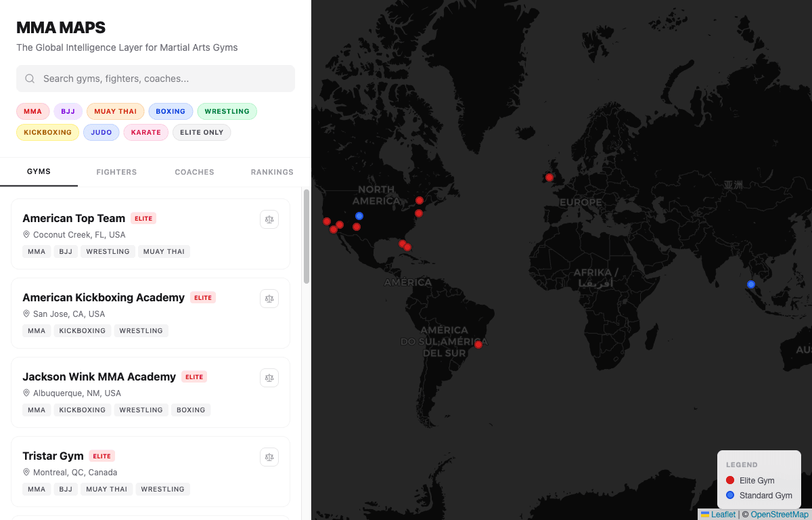Click the blue gym marker in Southeast Asia
The image size is (812, 520).
[x=750, y=284]
